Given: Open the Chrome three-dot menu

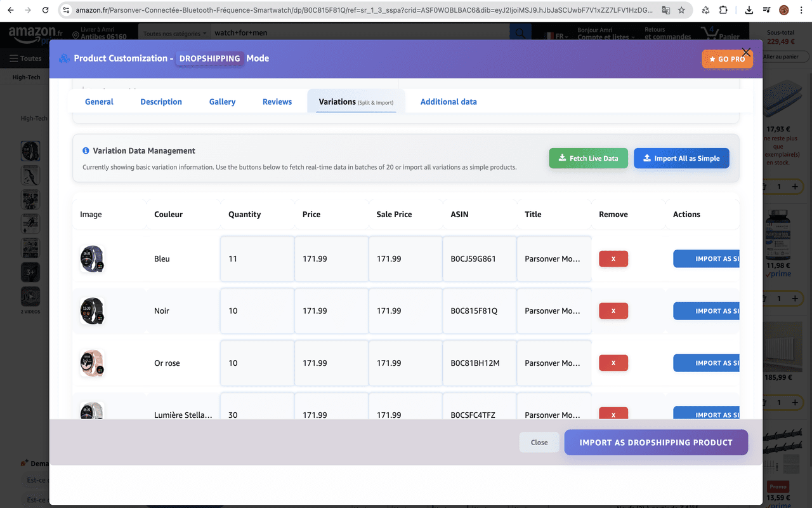Looking at the screenshot, I should tap(801, 10).
